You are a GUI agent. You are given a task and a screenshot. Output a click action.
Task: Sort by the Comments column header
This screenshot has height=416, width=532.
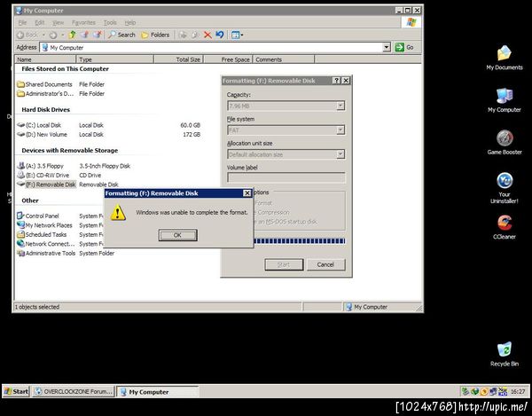click(x=284, y=59)
